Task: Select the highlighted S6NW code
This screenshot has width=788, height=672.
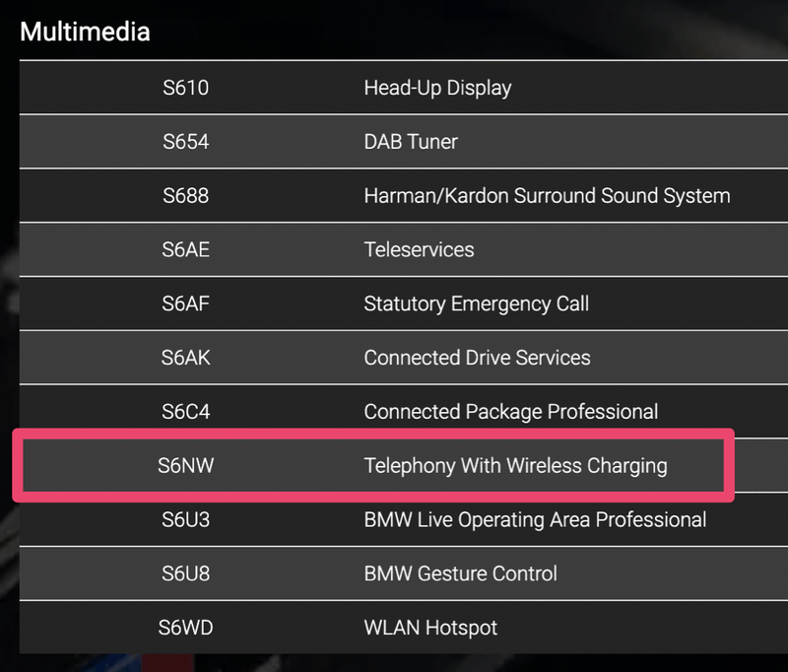Action: (185, 466)
